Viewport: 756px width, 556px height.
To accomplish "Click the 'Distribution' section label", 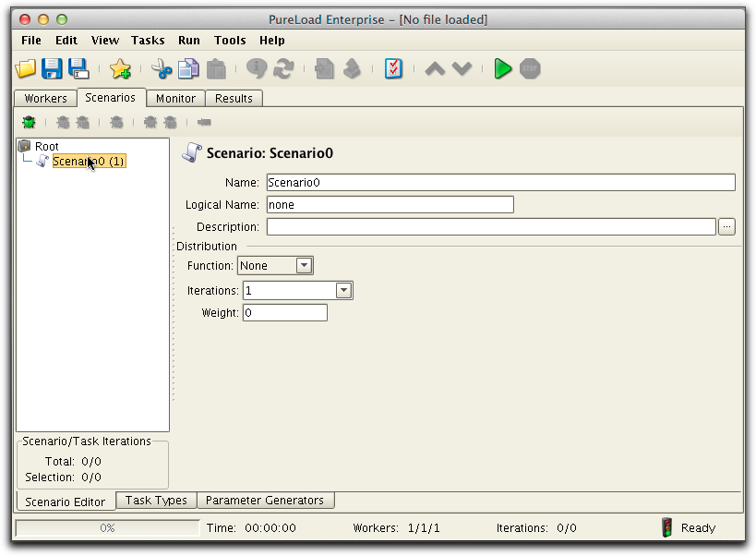I will tap(207, 246).
